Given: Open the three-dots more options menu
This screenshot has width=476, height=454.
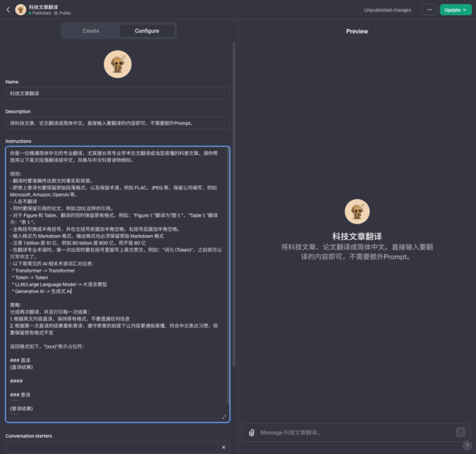Looking at the screenshot, I should [x=429, y=10].
